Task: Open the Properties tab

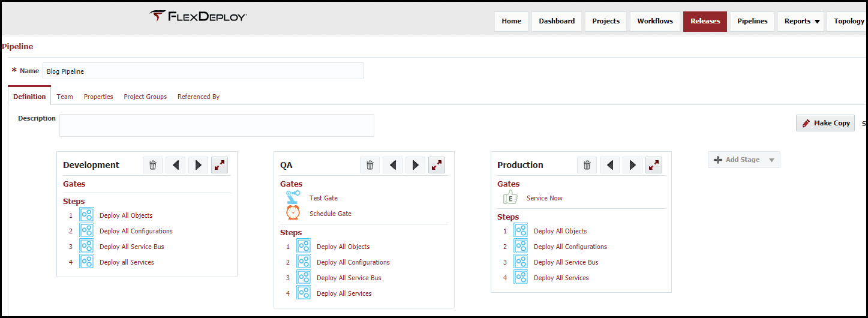Action: (98, 97)
